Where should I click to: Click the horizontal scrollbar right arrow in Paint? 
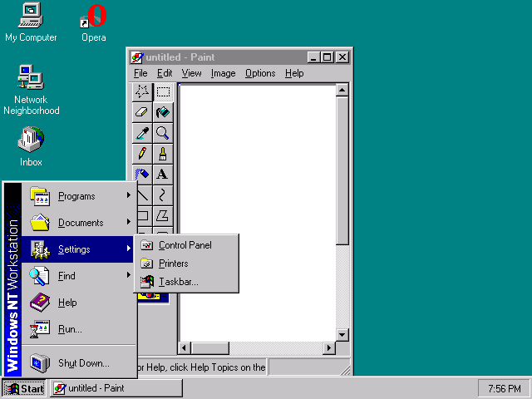coord(329,348)
